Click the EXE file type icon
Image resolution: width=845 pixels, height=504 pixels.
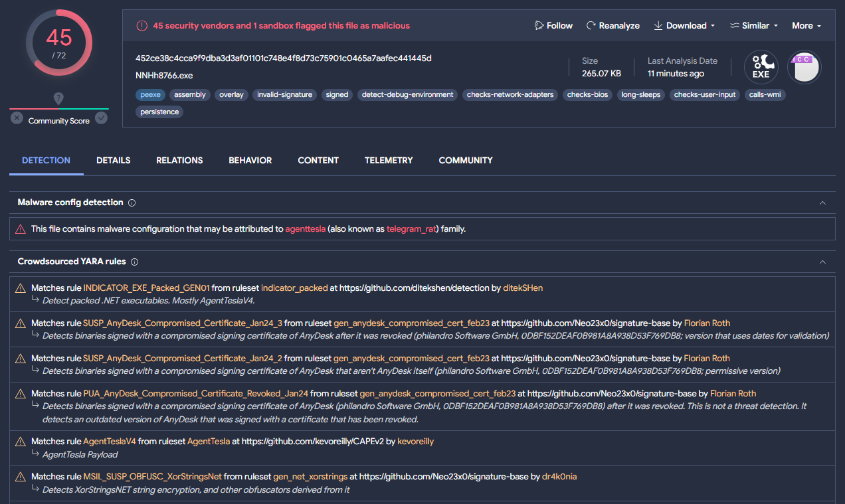coord(760,67)
